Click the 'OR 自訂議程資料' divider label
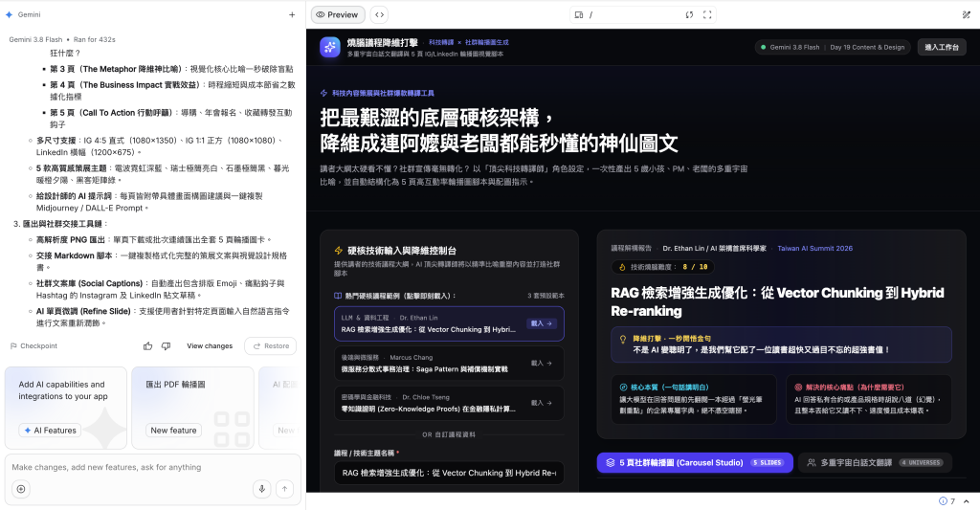 [449, 434]
